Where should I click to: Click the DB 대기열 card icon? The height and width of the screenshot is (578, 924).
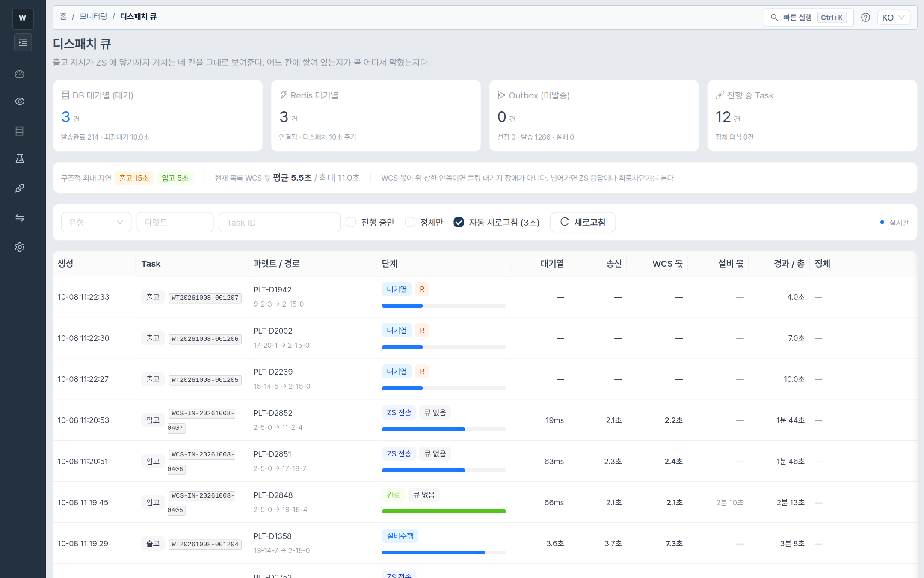[x=65, y=95]
